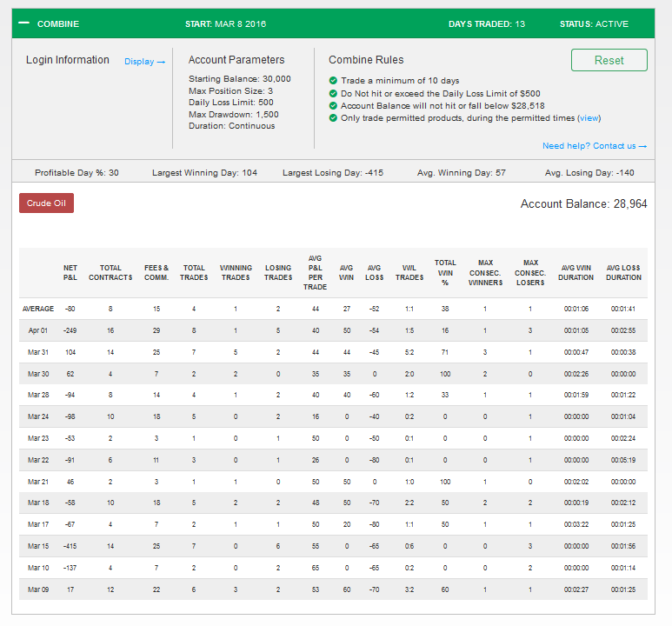Viewport: 672px width, 626px height.
Task: Click green check beside Daily Loss Limit rule
Action: (x=333, y=93)
